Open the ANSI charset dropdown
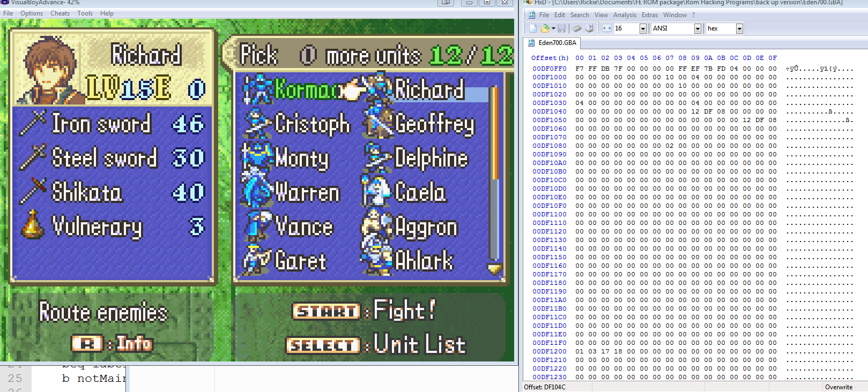This screenshot has height=392, width=868. pyautogui.click(x=698, y=28)
